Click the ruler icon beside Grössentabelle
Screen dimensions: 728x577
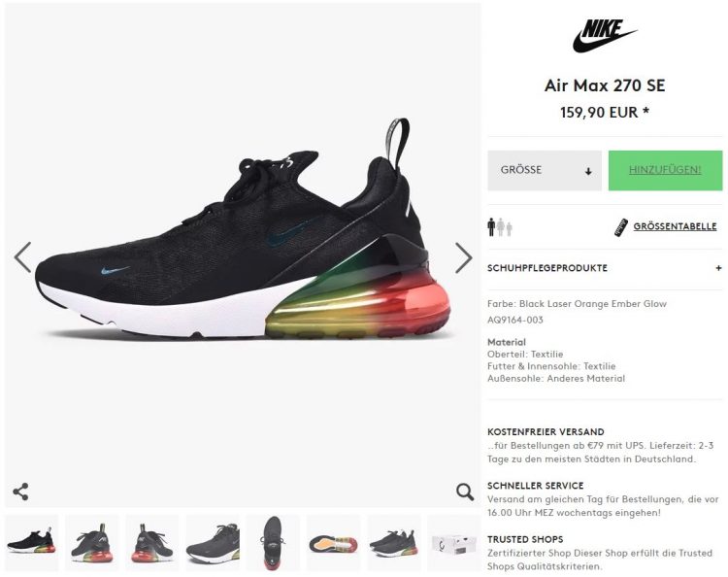[621, 227]
